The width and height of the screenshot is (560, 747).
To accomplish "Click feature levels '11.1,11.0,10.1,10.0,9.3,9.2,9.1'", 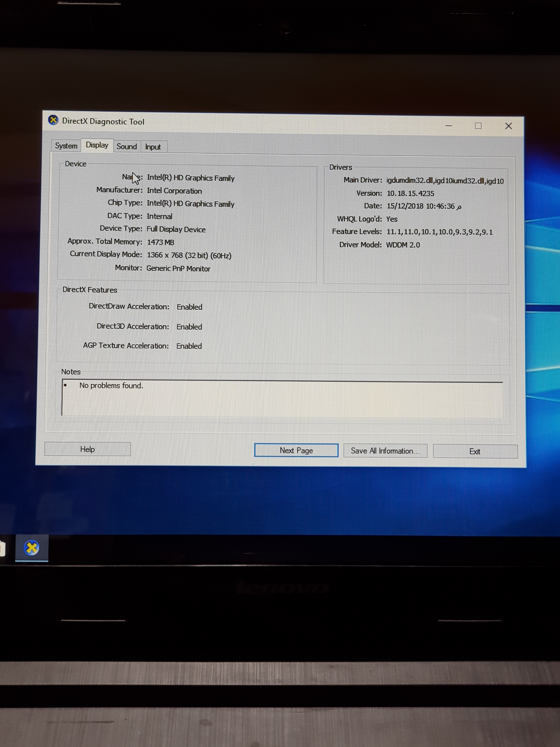I will (439, 232).
